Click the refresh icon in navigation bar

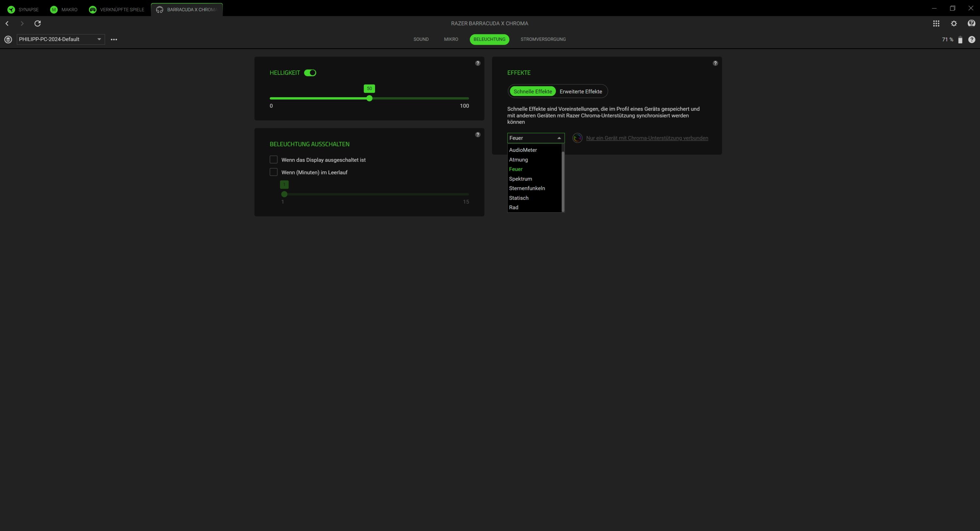[x=37, y=23]
